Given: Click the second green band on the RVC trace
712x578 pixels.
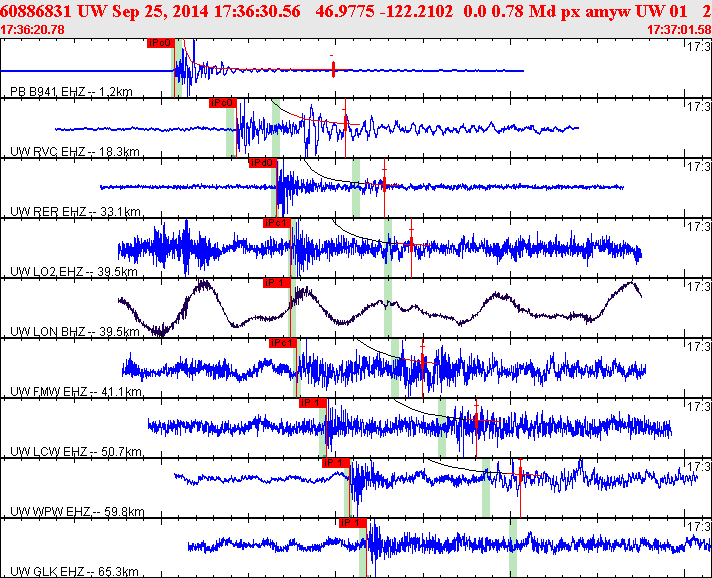Looking at the screenshot, I should point(276,128).
